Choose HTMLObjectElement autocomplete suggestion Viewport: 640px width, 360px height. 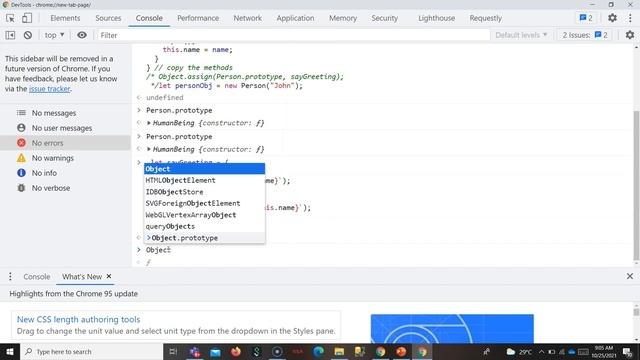pyautogui.click(x=204, y=180)
